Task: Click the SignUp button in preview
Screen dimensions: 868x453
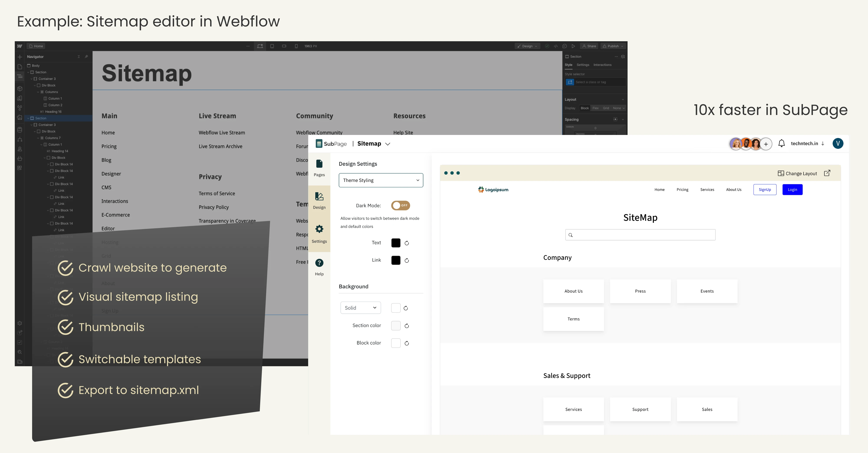Action: pyautogui.click(x=764, y=190)
